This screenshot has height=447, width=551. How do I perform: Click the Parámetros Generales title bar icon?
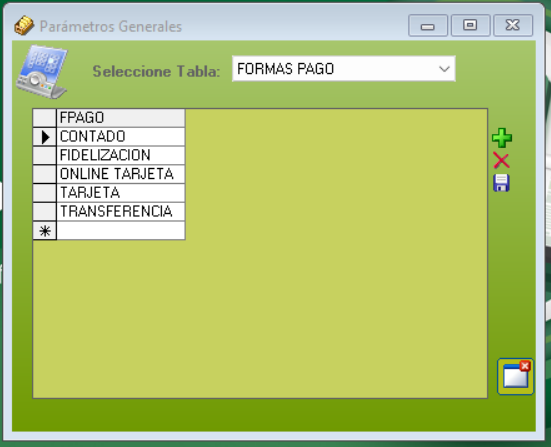[x=24, y=25]
